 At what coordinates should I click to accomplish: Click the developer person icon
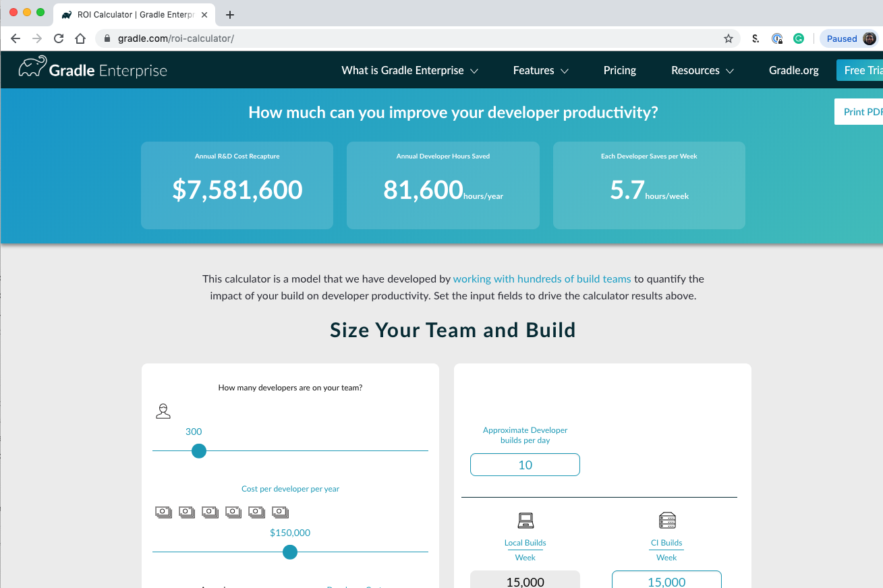[x=163, y=411]
